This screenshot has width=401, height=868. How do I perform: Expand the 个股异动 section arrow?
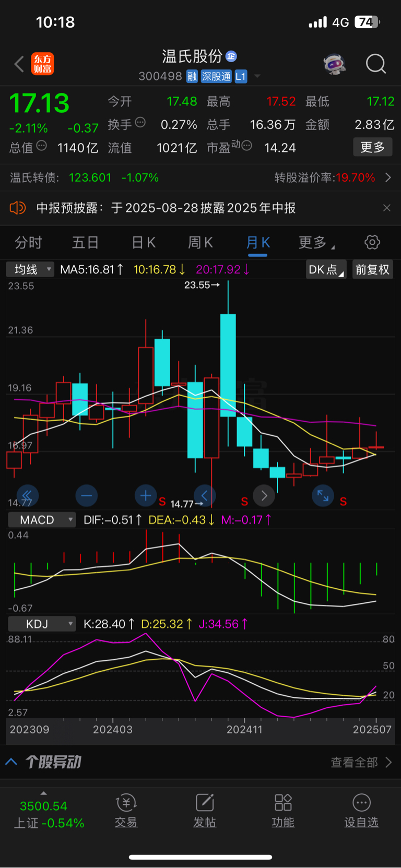point(11,762)
